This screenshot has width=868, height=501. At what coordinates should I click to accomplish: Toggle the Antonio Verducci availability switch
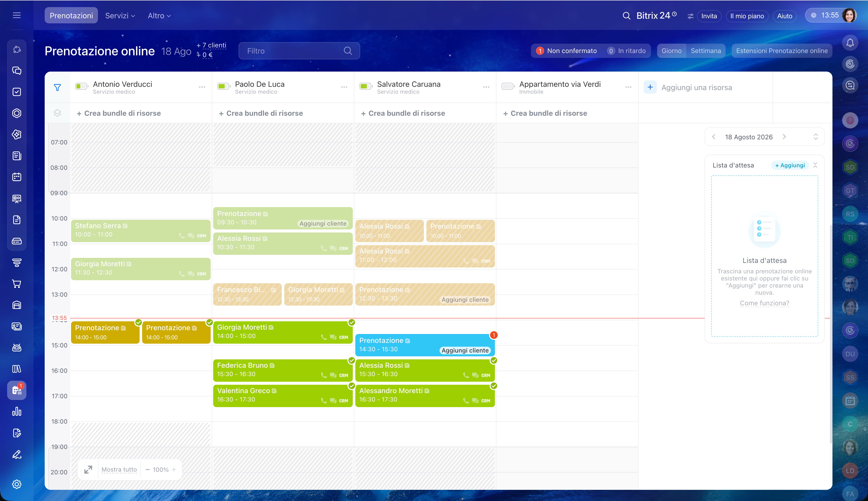[x=81, y=86]
